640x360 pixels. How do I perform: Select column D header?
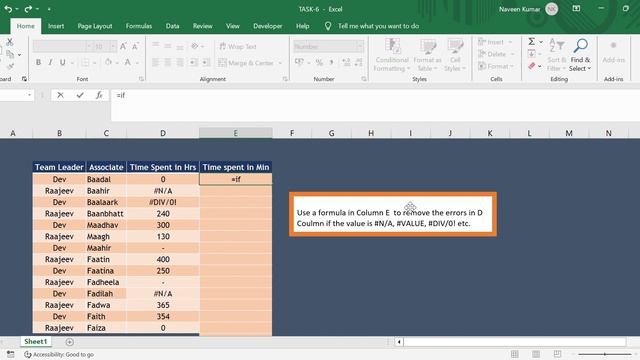[x=163, y=133]
